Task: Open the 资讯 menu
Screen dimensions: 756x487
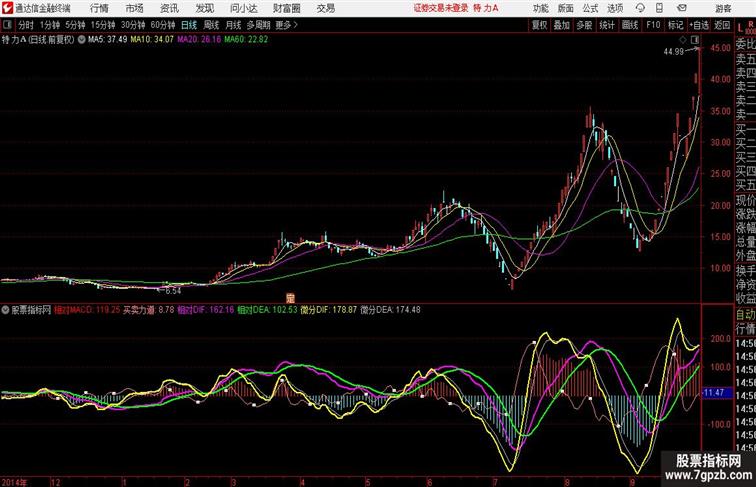Action: 169,8
